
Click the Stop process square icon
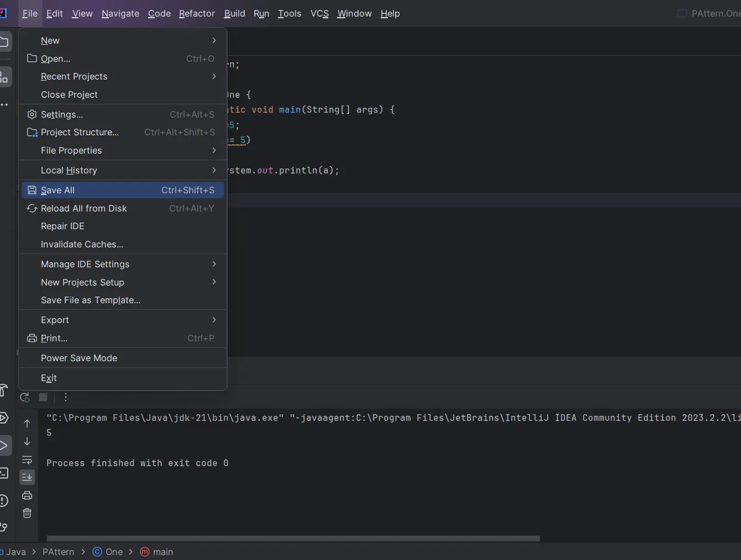coord(43,397)
